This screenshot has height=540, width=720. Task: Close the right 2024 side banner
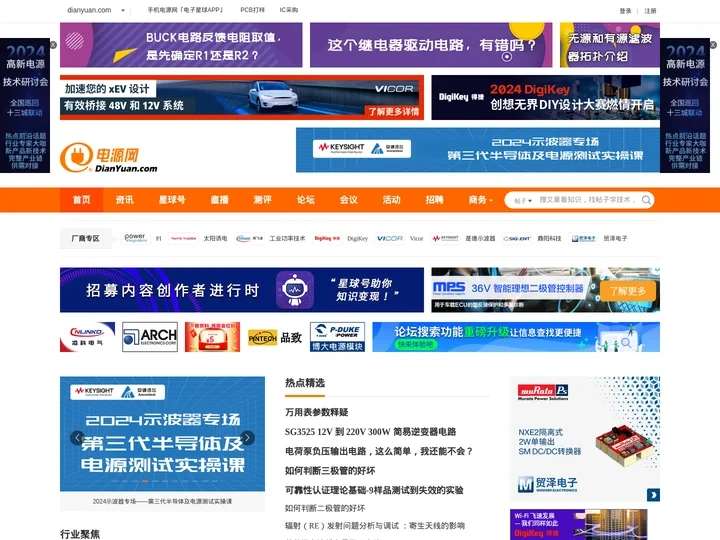713,45
